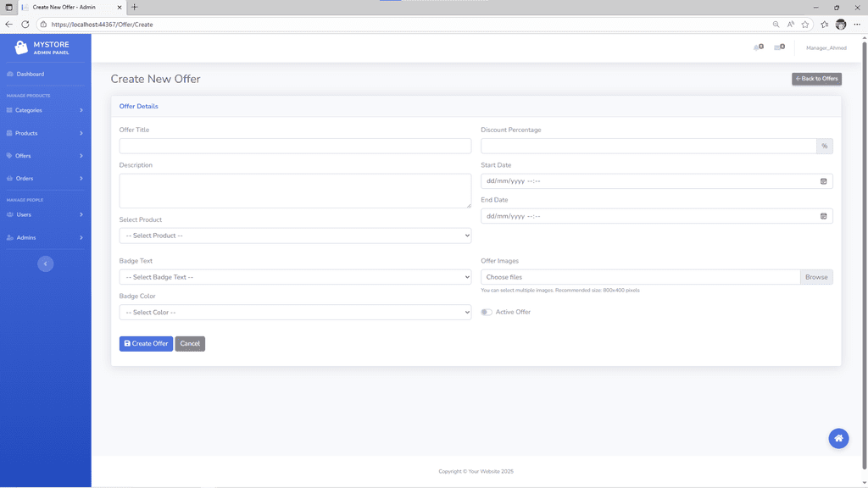Collapse the sidebar with the round arrow

pyautogui.click(x=46, y=264)
